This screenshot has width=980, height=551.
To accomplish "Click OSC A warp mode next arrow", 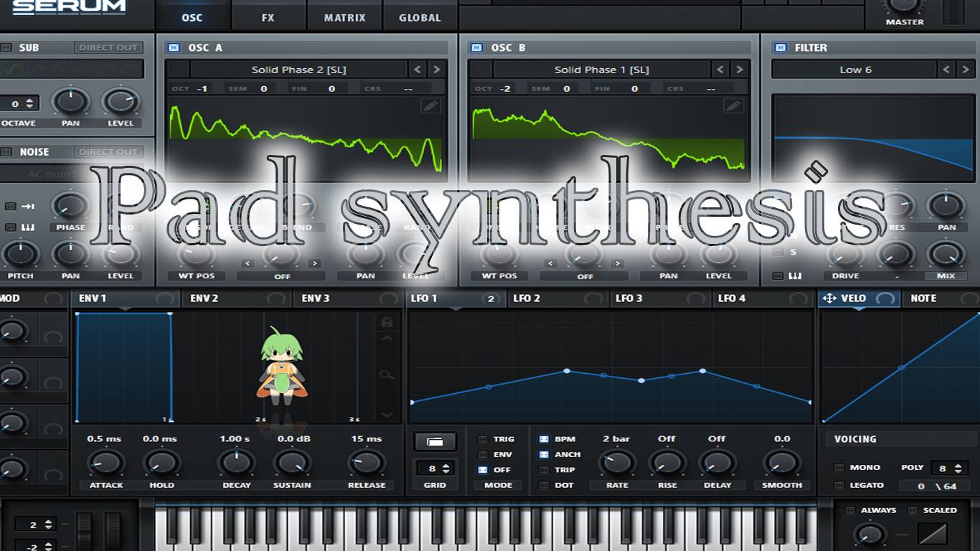I will pyautogui.click(x=314, y=264).
